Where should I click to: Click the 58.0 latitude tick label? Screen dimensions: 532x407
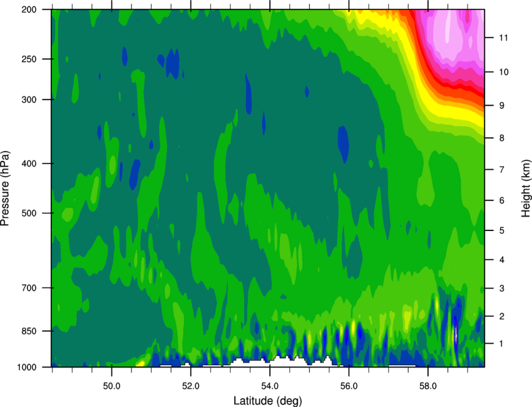pos(428,386)
